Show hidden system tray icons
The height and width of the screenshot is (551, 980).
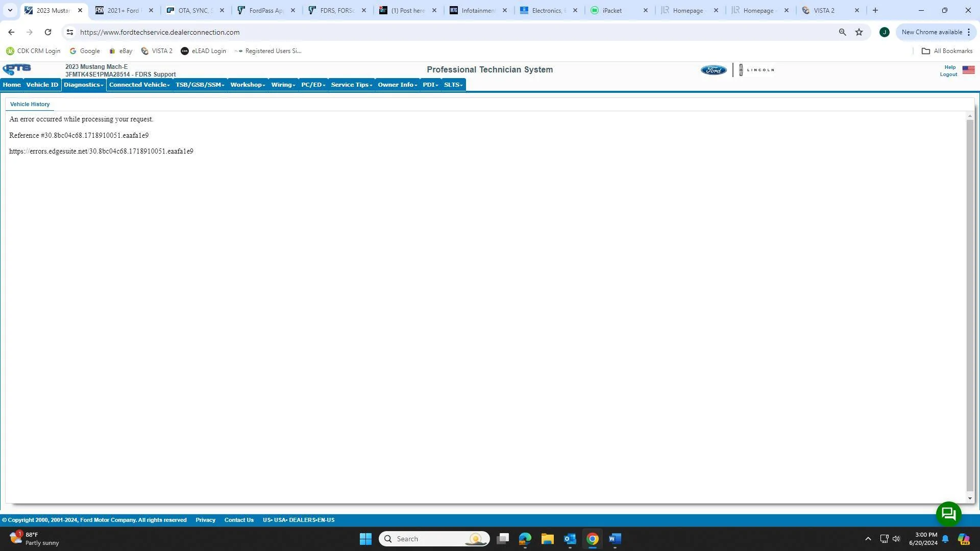[x=868, y=539]
